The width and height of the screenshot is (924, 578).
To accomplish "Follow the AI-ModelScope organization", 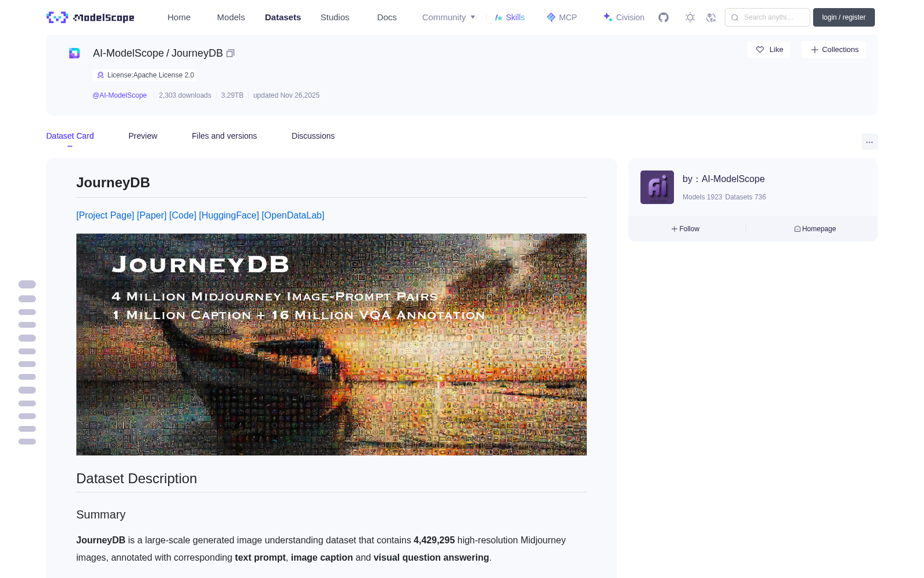I will [x=685, y=229].
